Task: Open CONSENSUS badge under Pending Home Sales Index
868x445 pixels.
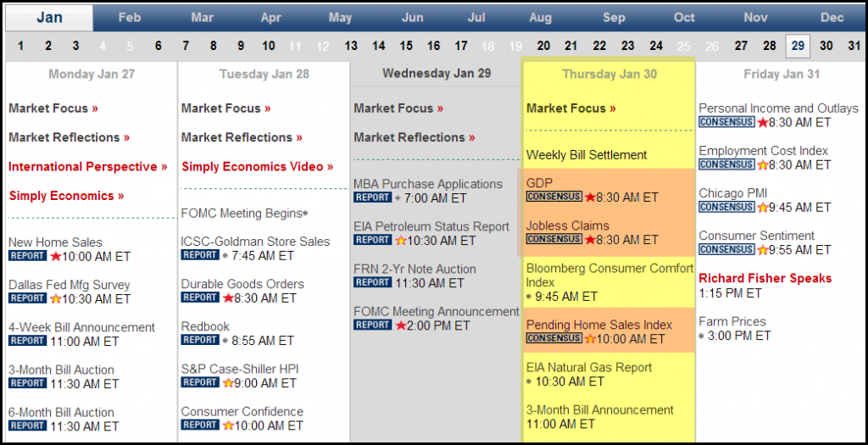Action: (x=554, y=338)
